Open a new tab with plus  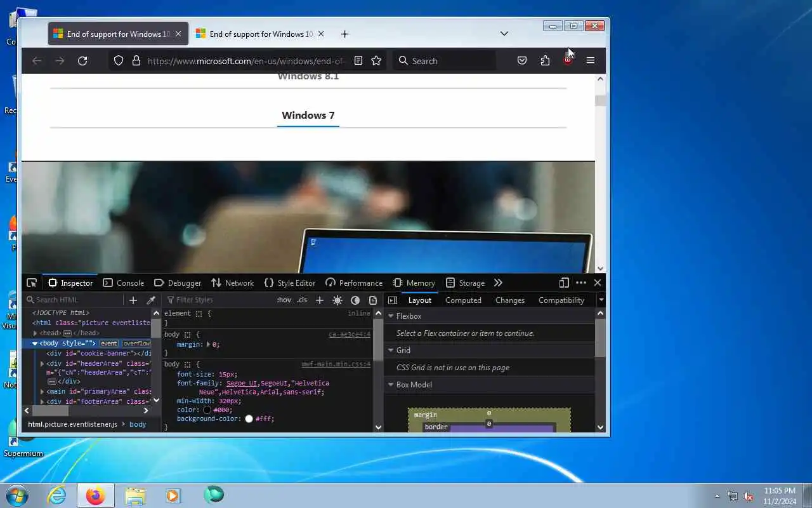click(x=344, y=34)
